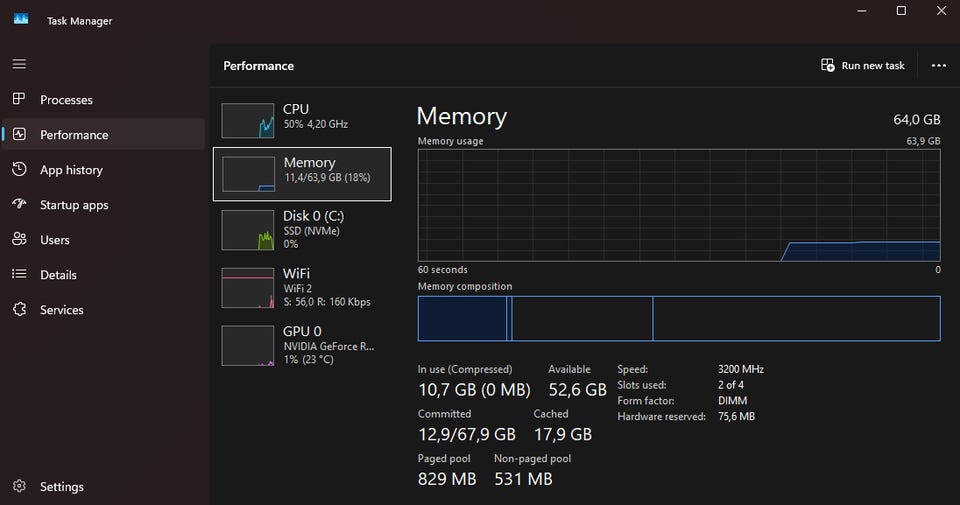Click the Memory usage graph area
Image resolution: width=960 pixels, height=505 pixels.
click(679, 205)
